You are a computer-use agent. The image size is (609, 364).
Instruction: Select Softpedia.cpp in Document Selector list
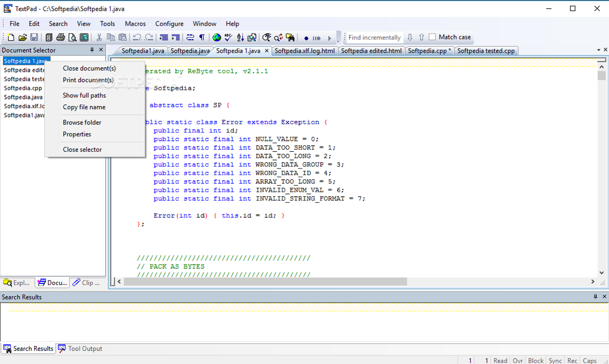[x=23, y=88]
